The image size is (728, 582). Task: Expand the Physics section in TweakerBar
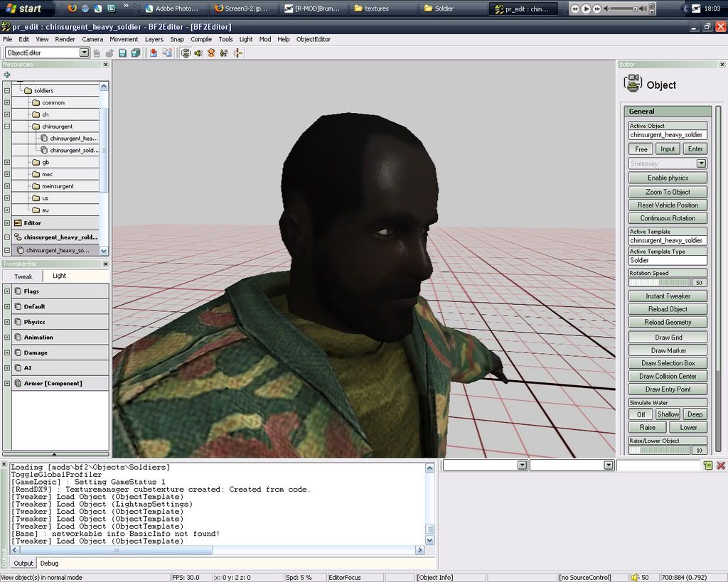7,322
